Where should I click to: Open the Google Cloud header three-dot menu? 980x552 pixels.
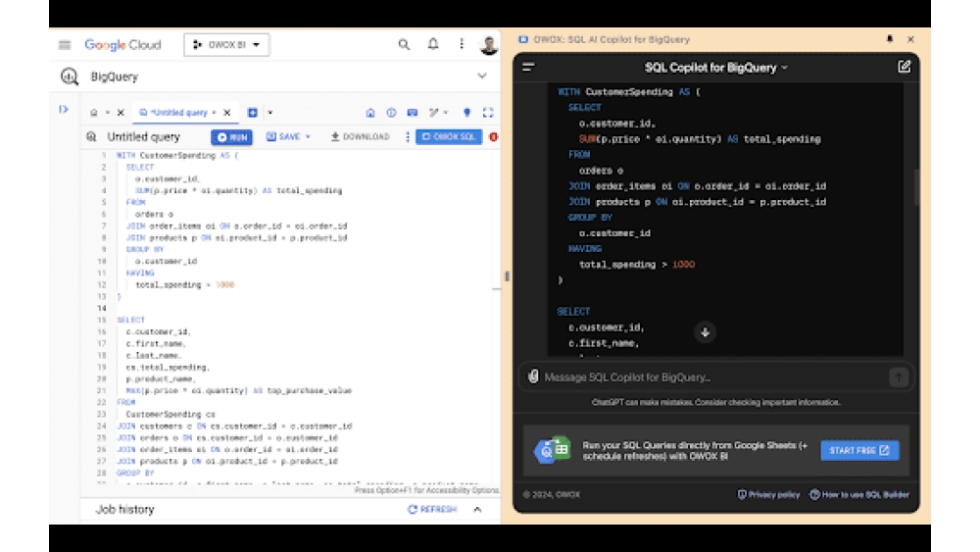tap(462, 44)
